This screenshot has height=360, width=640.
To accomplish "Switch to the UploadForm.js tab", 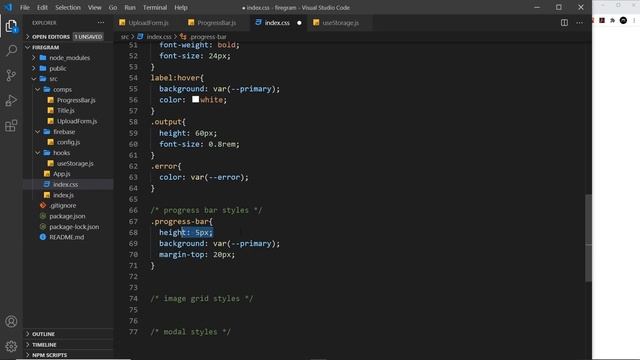I will tap(149, 23).
